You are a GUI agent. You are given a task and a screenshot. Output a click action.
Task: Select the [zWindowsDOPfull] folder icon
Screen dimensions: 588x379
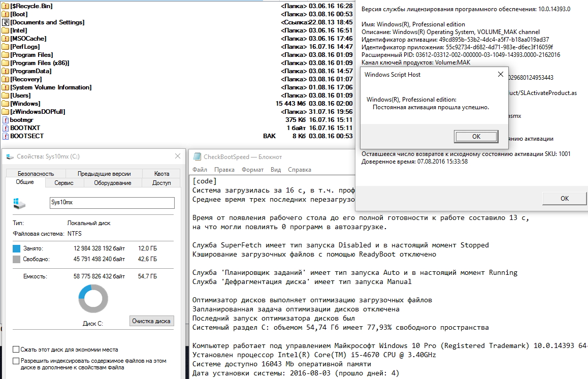(5, 112)
